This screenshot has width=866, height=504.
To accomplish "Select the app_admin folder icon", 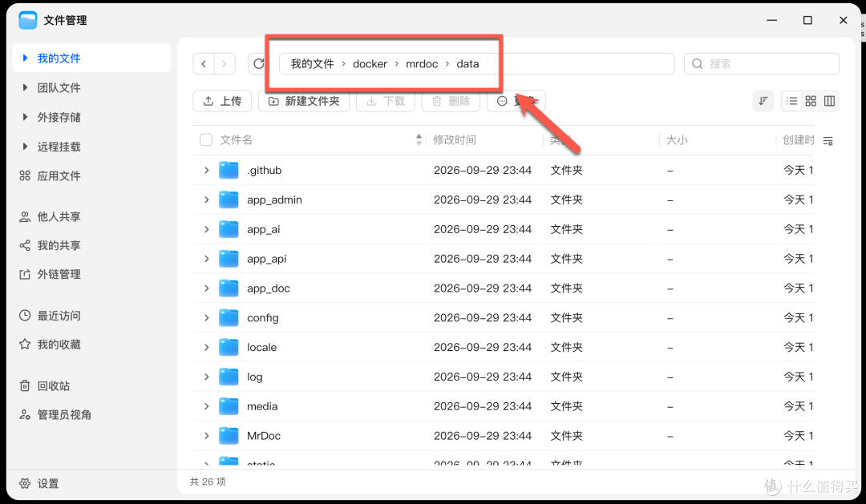I will point(229,200).
